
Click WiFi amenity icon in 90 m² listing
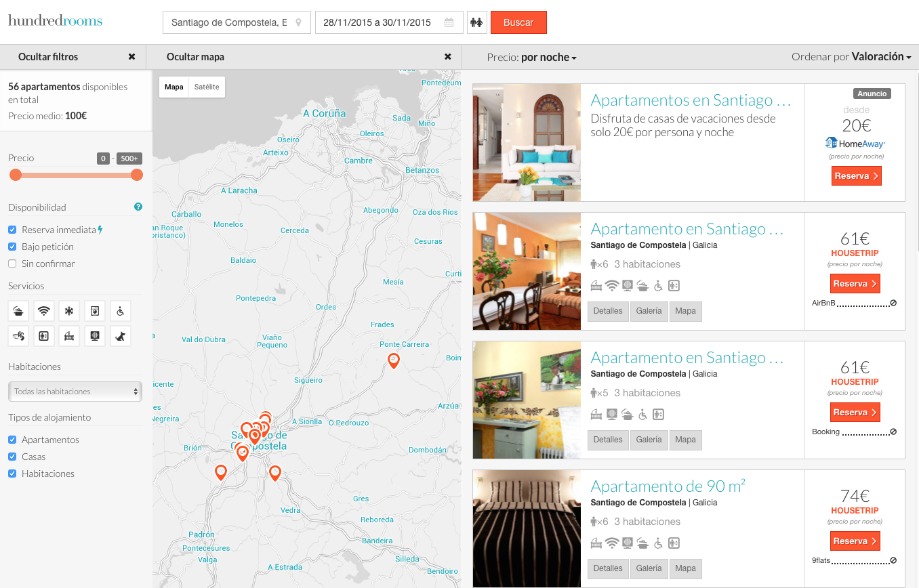click(x=612, y=543)
